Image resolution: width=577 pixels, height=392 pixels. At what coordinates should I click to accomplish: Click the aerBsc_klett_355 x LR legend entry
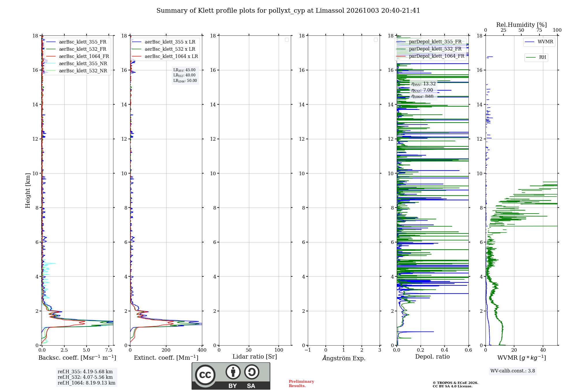(x=164, y=42)
